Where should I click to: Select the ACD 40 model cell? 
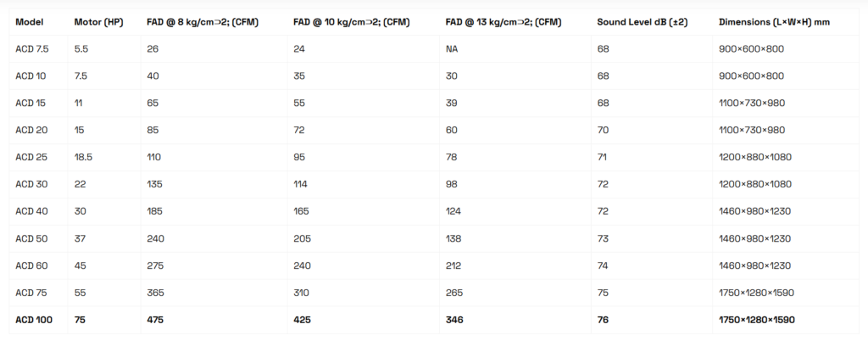click(x=31, y=211)
